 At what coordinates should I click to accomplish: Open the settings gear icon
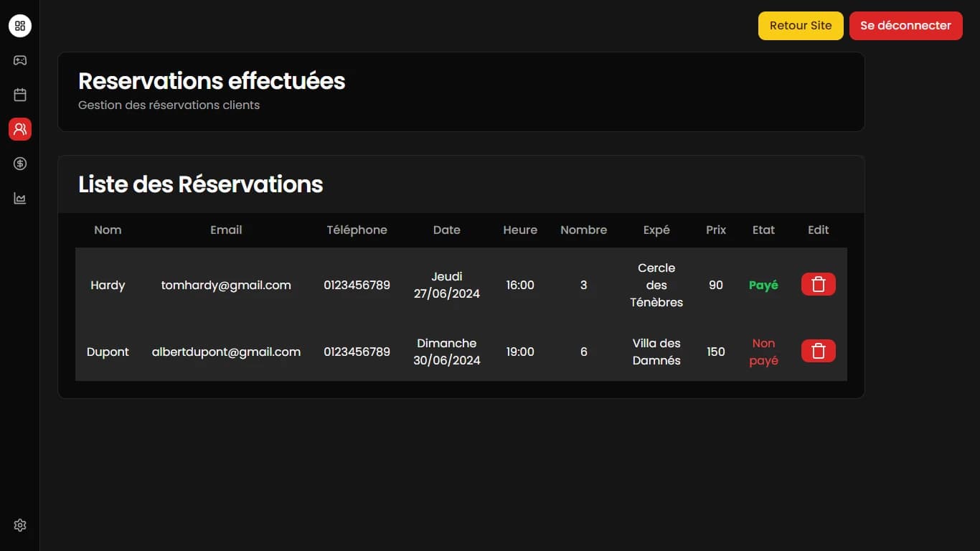[20, 525]
